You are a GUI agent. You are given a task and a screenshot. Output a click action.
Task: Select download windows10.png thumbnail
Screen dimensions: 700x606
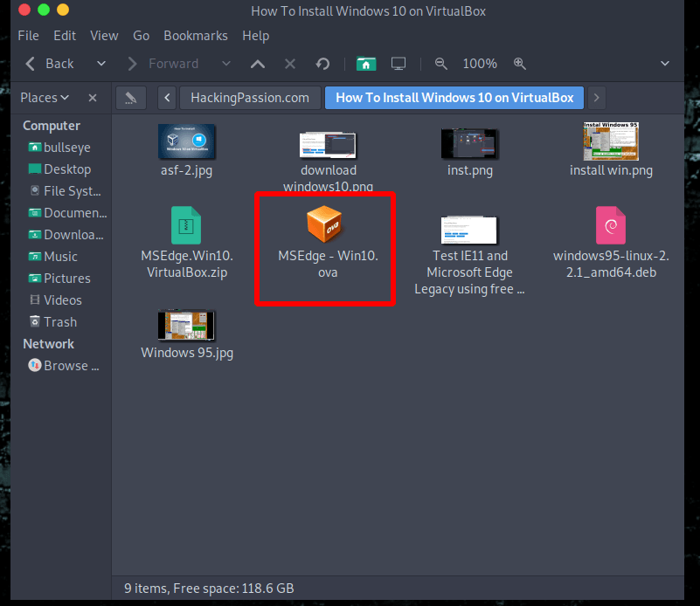coord(328,145)
